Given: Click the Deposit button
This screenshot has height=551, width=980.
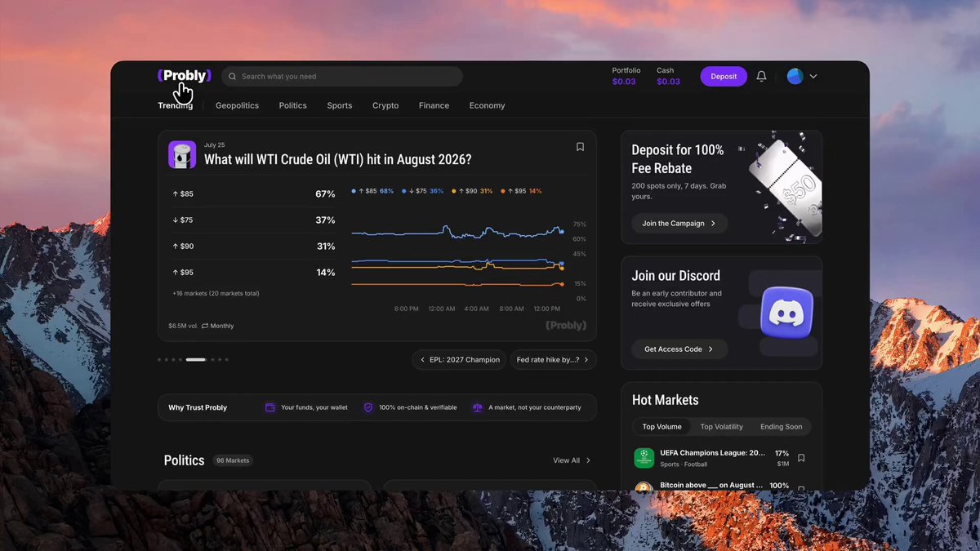Looking at the screenshot, I should click(724, 76).
